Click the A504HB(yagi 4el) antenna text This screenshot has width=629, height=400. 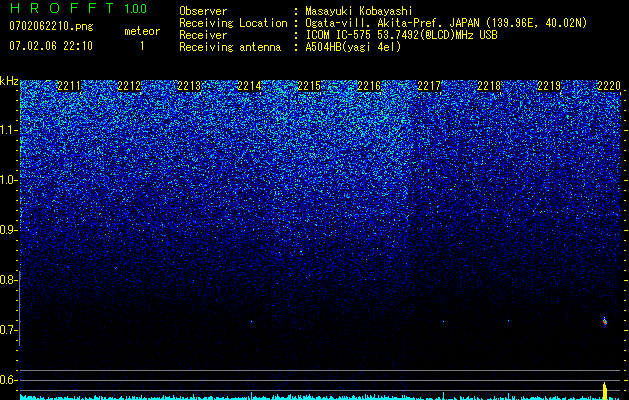[x=353, y=47]
